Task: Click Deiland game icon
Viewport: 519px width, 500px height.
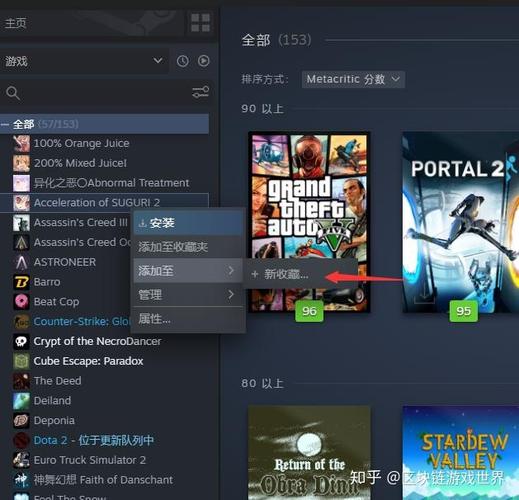Action: pos(21,401)
